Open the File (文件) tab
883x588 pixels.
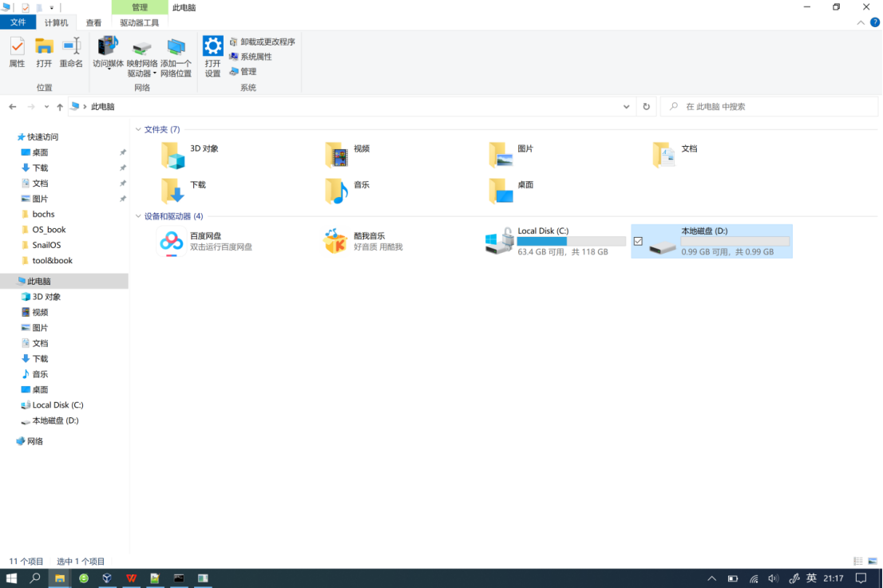(x=18, y=22)
